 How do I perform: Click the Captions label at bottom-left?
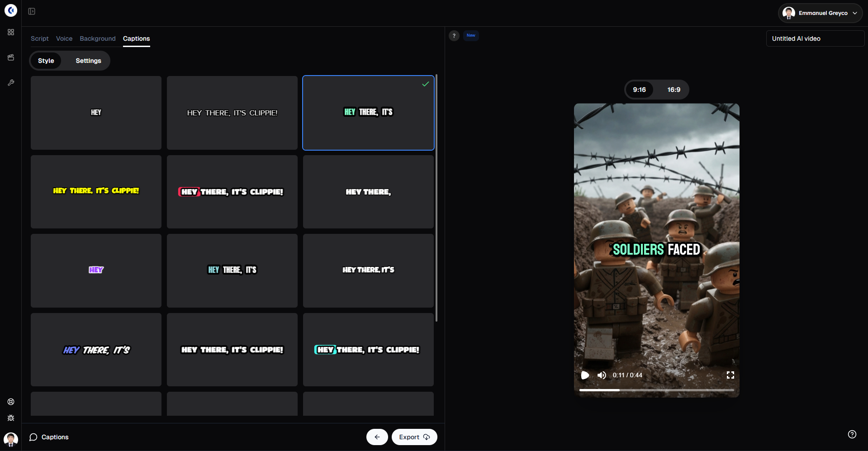55,437
